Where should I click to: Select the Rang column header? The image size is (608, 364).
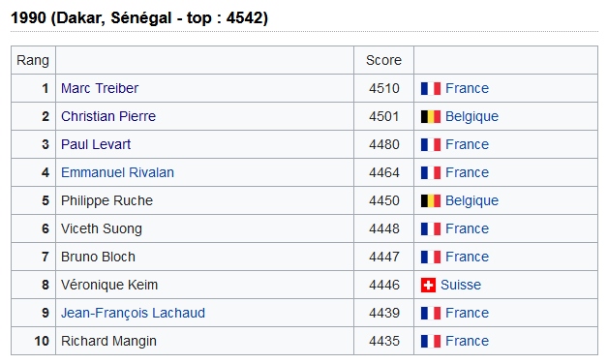33,61
